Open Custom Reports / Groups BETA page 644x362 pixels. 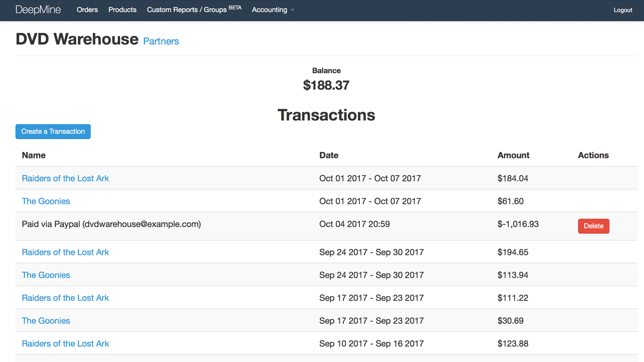click(194, 9)
